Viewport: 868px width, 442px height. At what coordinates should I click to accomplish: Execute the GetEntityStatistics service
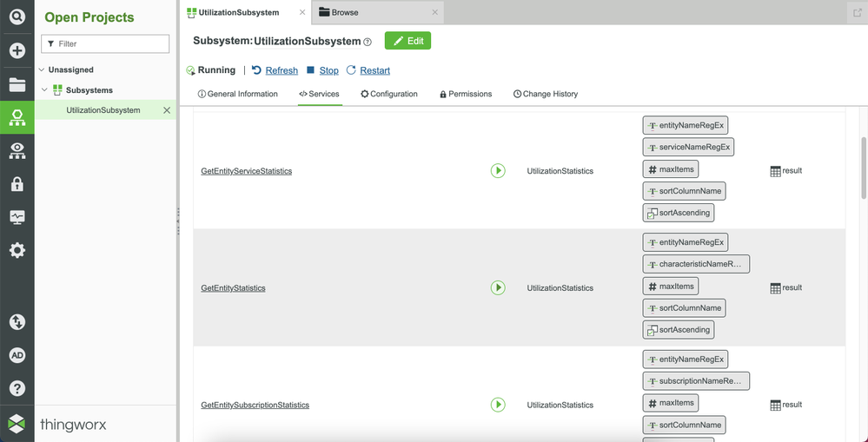point(498,287)
